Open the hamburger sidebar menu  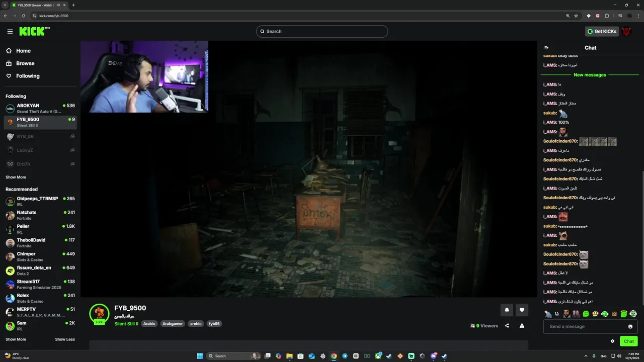10,31
